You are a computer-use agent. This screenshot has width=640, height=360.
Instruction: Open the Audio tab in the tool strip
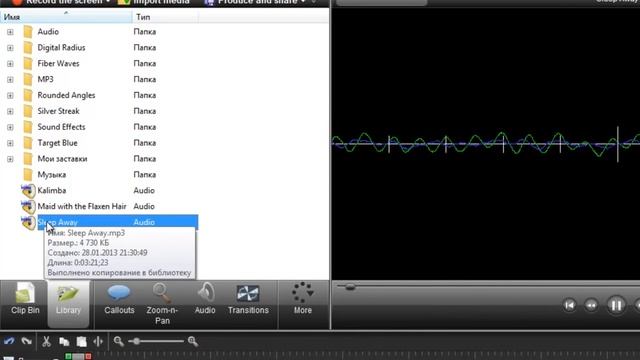click(x=205, y=300)
